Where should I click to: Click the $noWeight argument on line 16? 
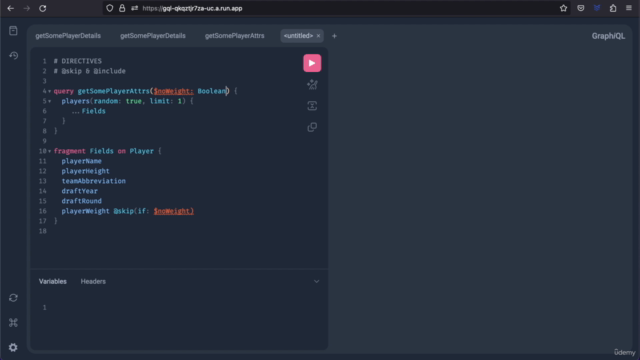173,211
